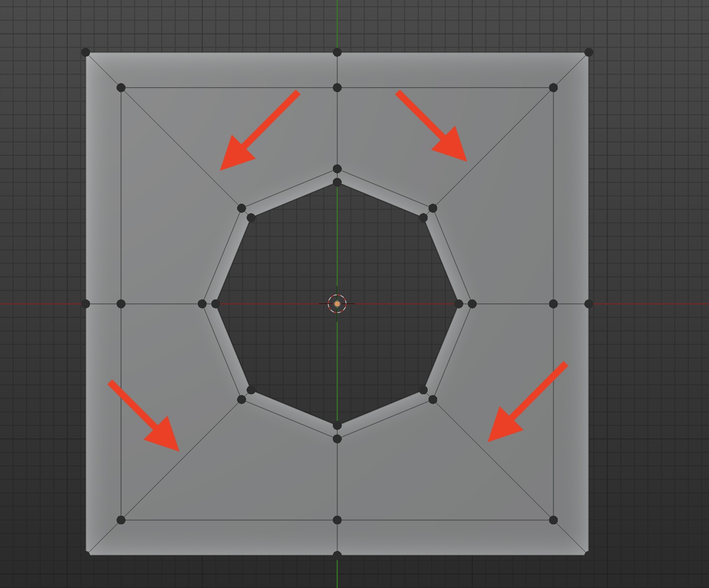Viewport: 709px width, 588px height.
Task: Select the top-right corner vertex of outer square
Action: click(588, 52)
